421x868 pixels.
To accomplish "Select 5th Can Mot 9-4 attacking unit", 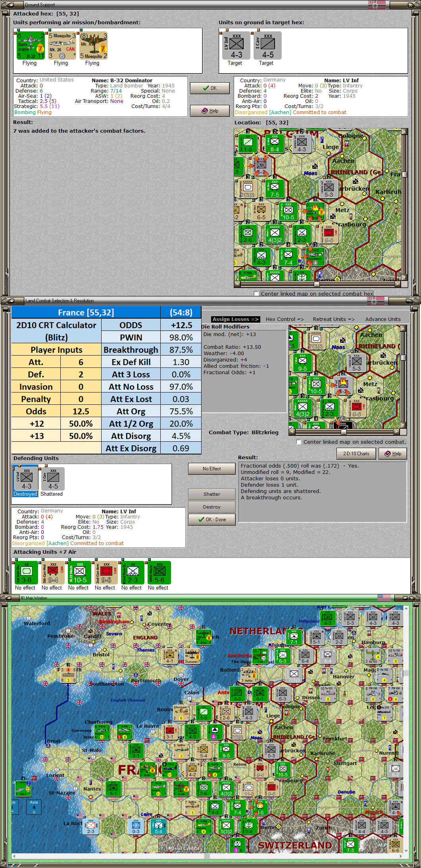I will tap(53, 572).
